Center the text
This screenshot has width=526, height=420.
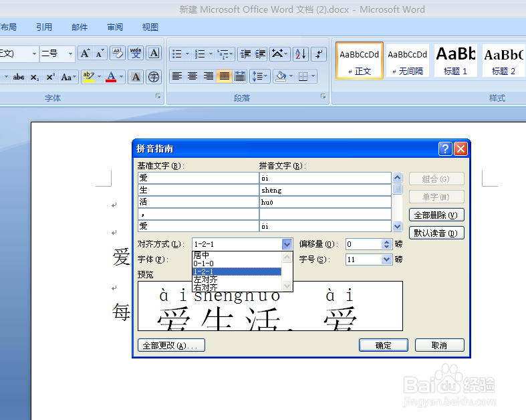(192, 76)
